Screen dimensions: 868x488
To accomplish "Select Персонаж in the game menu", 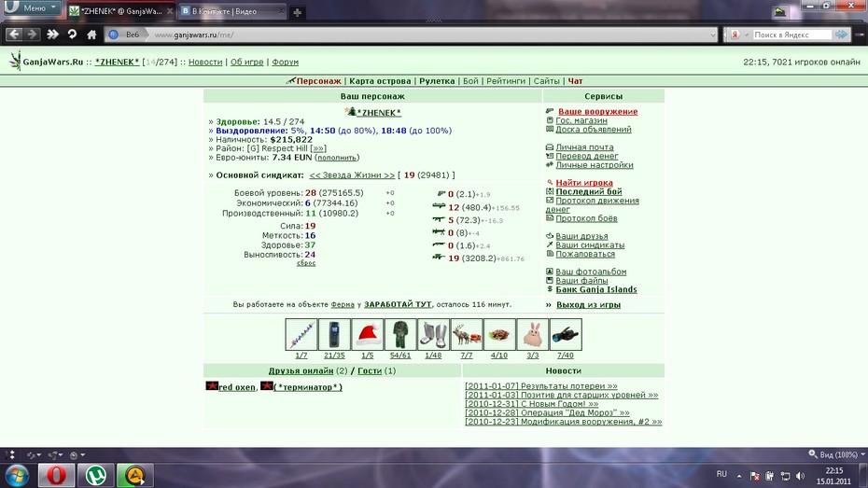I will (x=319, y=81).
